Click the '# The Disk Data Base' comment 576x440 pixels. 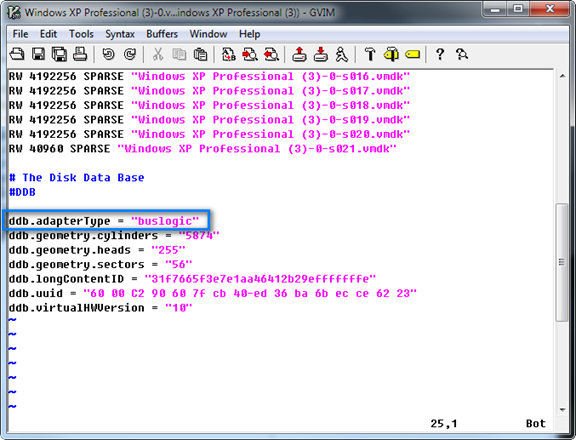[76, 177]
